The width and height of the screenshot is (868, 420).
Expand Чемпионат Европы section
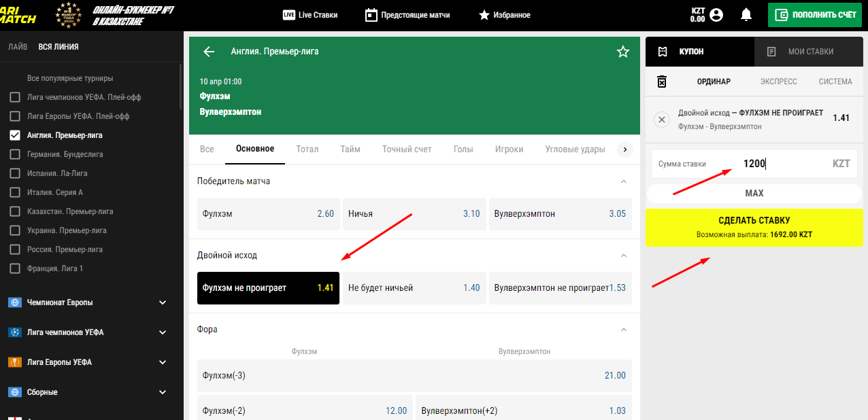[x=162, y=302]
